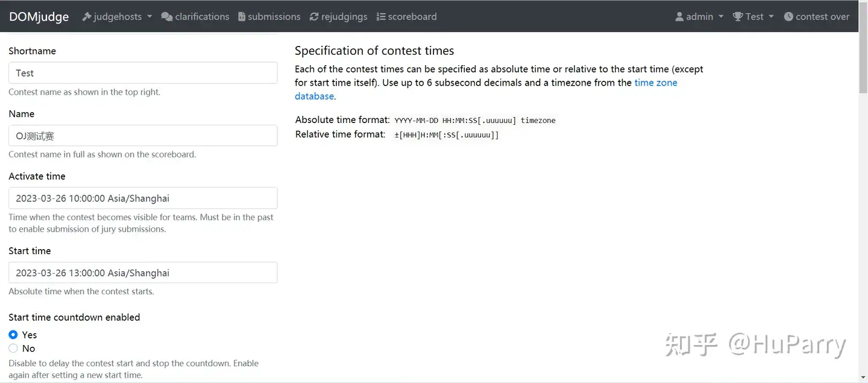Click into the Shortname input field

point(143,73)
